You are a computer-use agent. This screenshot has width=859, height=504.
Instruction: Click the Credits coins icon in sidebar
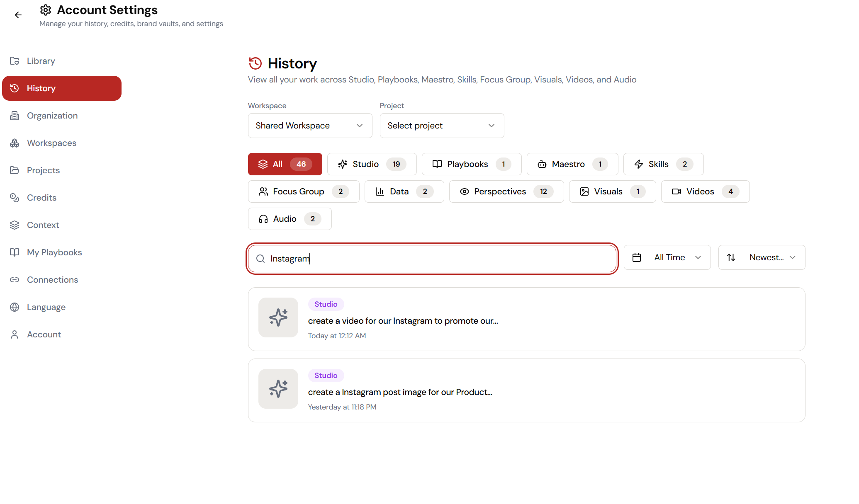click(15, 198)
